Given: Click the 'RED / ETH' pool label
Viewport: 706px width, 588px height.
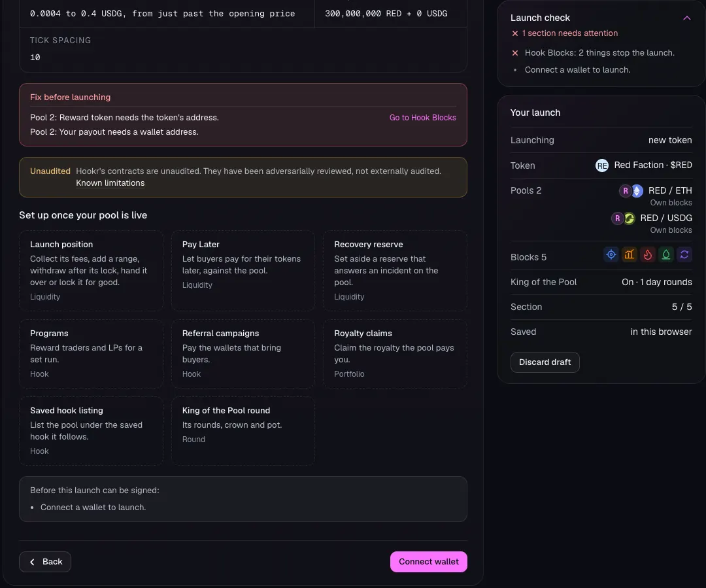Looking at the screenshot, I should [x=670, y=190].
